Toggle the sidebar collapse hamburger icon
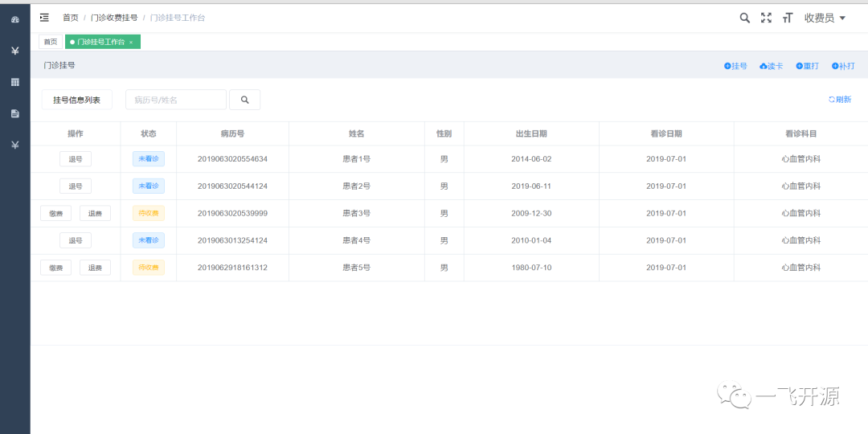The width and height of the screenshot is (868, 434). point(44,17)
